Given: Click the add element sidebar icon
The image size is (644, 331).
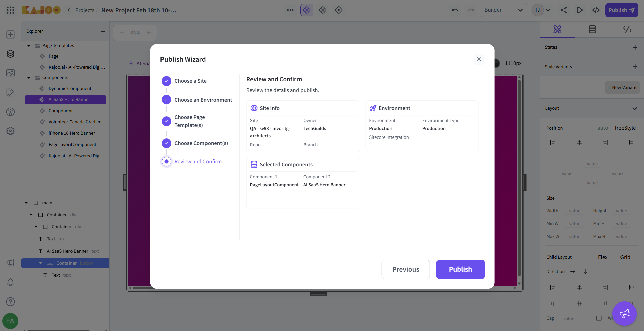Looking at the screenshot, I should coord(10,34).
